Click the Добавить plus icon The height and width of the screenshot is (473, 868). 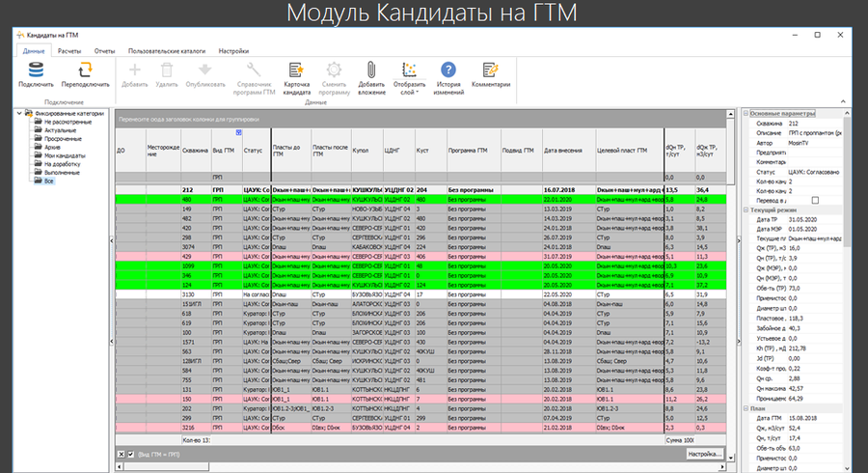click(x=134, y=70)
